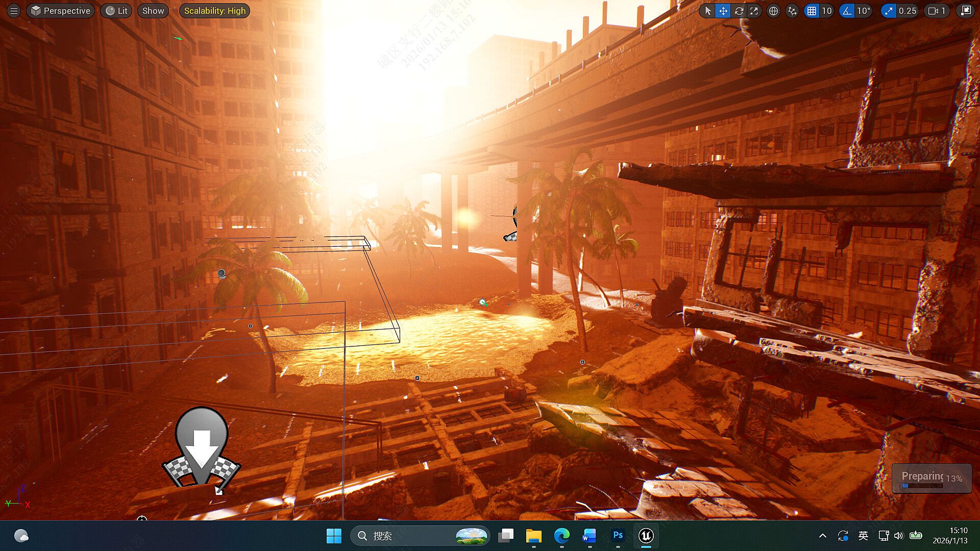Select the translate move tool
This screenshot has height=551, width=980.
pos(723,11)
